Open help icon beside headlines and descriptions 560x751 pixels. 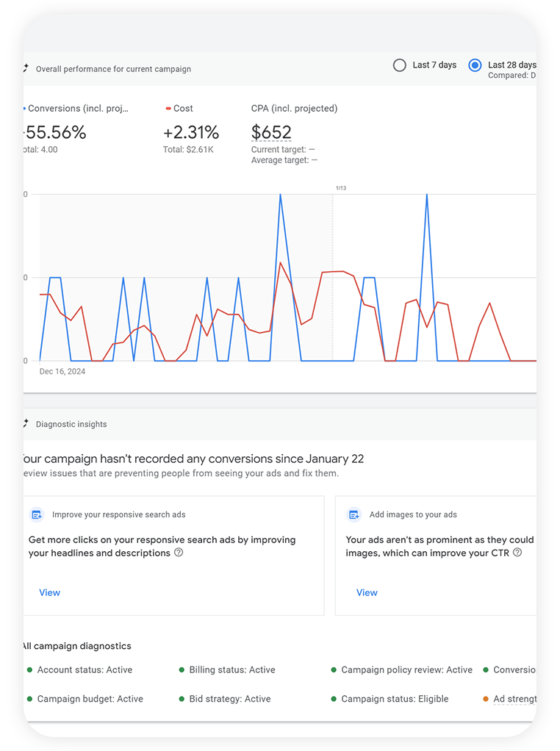[179, 553]
